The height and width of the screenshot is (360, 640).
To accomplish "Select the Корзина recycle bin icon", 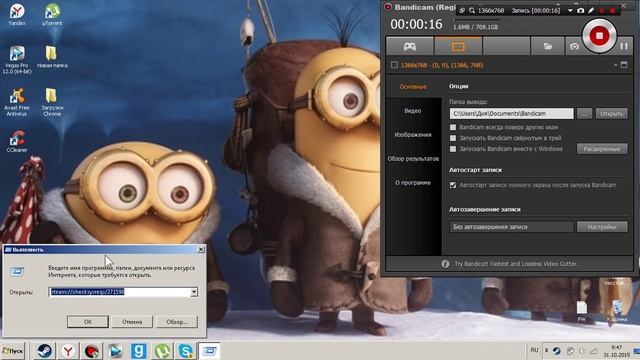I will coord(617,311).
